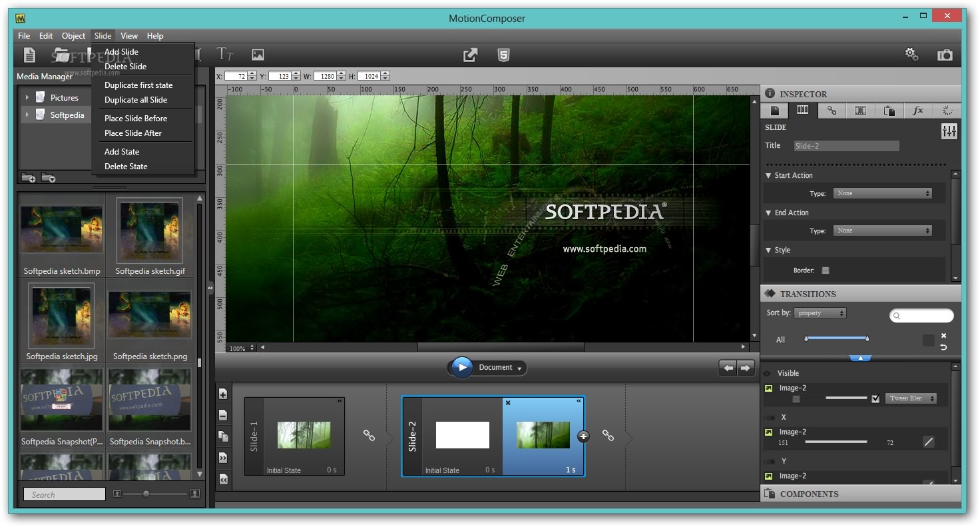Viewport: 980px width, 527px height.
Task: Select the Softpedia sketch.gif thumbnail
Action: pyautogui.click(x=150, y=231)
